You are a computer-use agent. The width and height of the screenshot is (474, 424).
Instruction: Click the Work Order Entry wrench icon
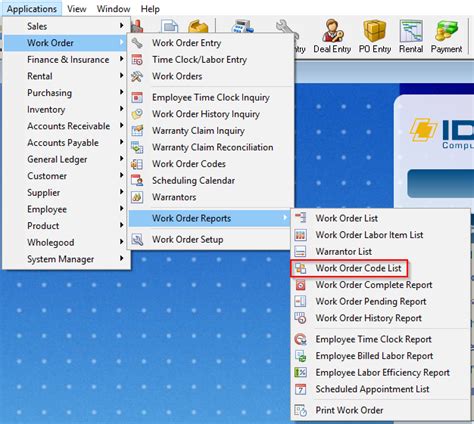click(137, 43)
